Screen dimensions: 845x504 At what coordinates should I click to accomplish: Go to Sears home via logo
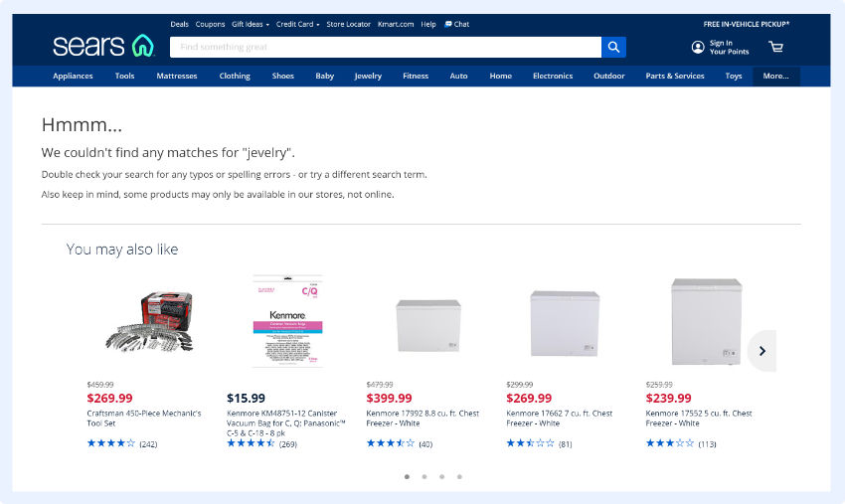(103, 46)
